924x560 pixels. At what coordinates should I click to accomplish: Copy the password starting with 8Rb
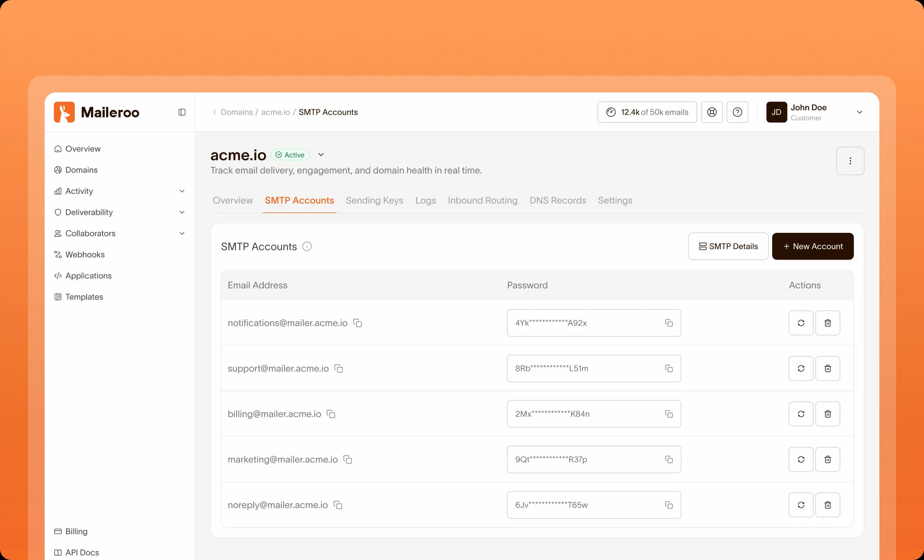668,368
